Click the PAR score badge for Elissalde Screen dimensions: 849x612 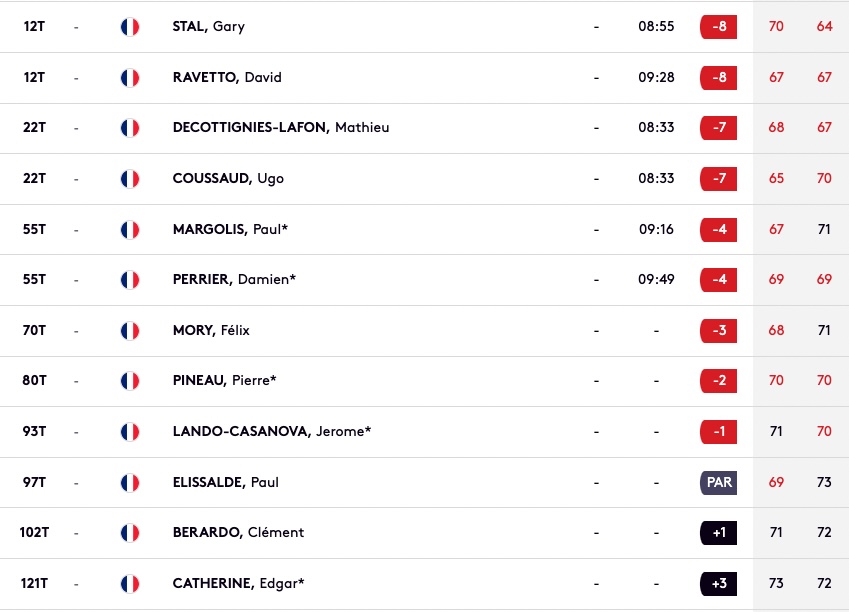coord(719,483)
